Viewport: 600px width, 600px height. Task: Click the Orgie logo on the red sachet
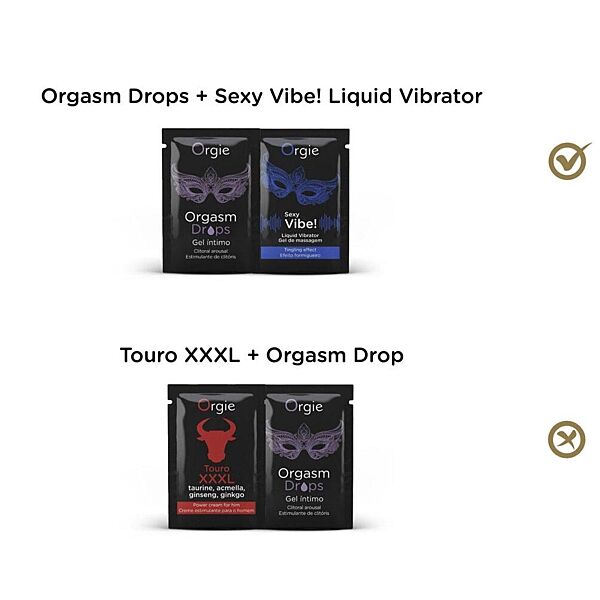click(216, 406)
